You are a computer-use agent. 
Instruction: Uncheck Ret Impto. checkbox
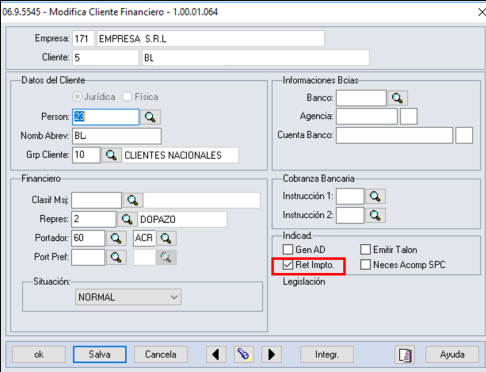(288, 265)
